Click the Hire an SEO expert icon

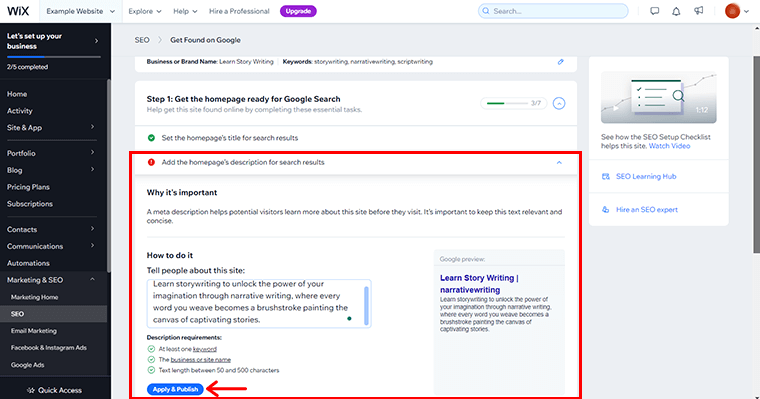[605, 209]
